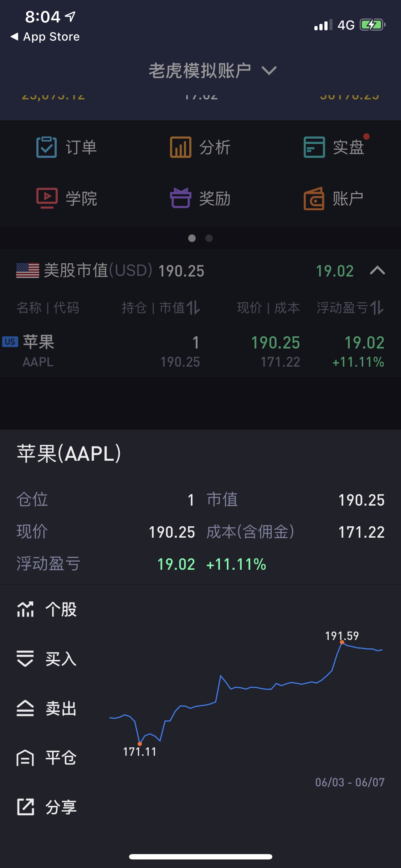The image size is (401, 868).
Task: Select 个股 stock detail option
Action: click(x=47, y=609)
